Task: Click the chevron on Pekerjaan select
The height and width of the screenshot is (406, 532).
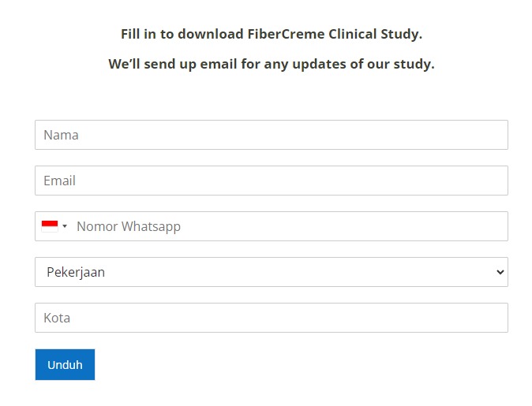Action: pos(500,272)
